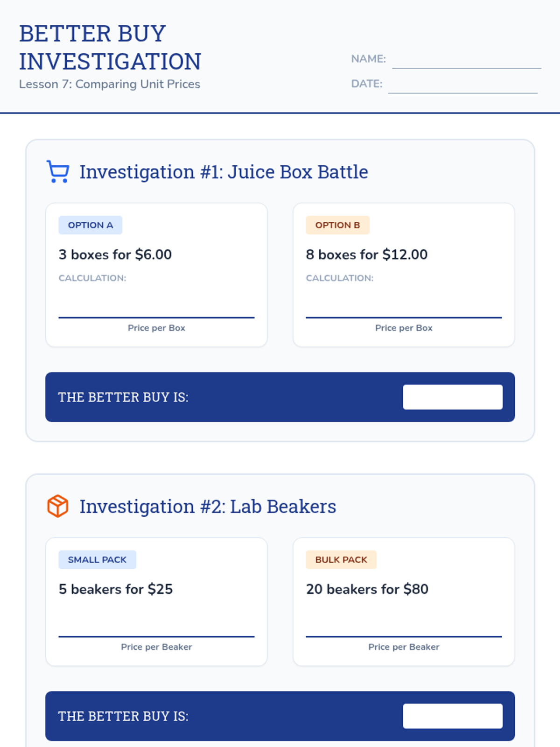Click Investigation #2: Lab Beakers heading

208,507
